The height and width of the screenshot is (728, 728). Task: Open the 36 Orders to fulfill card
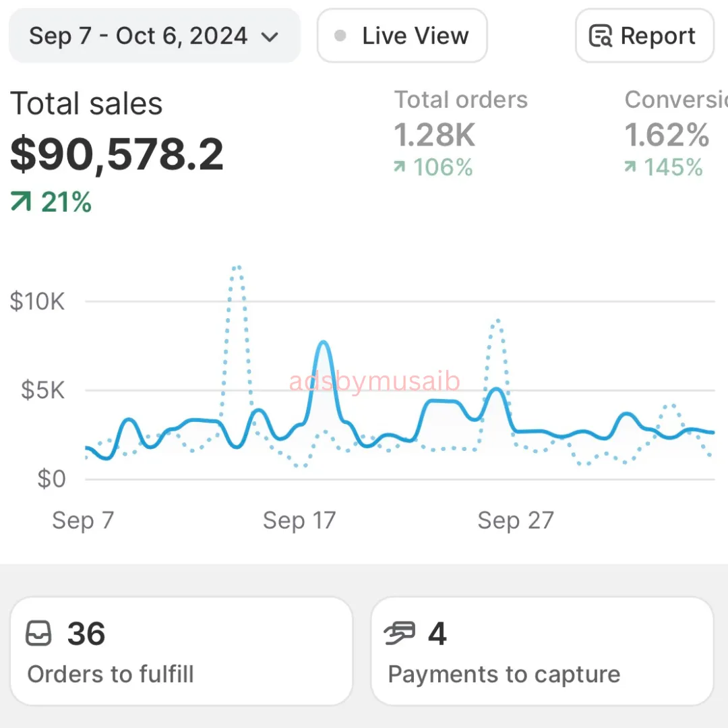click(181, 650)
